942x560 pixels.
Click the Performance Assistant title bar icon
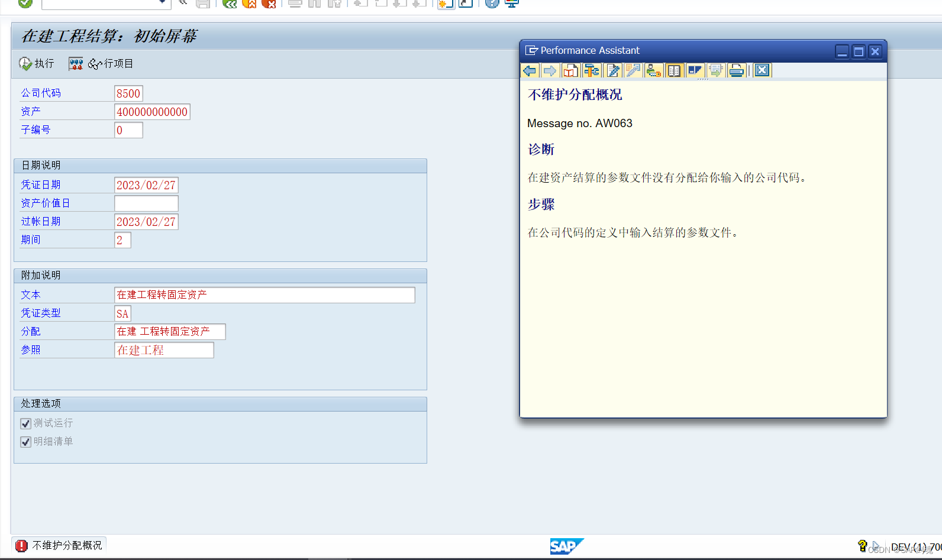coord(531,51)
